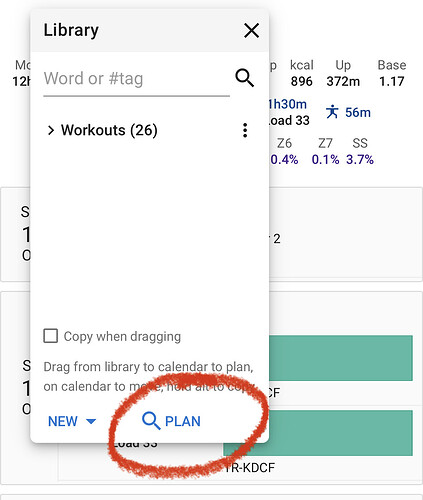Click the kcal 896 summary stat
The image size is (423, 500).
click(302, 73)
